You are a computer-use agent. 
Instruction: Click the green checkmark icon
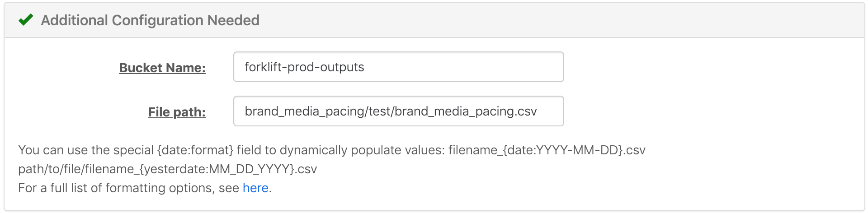pos(26,20)
